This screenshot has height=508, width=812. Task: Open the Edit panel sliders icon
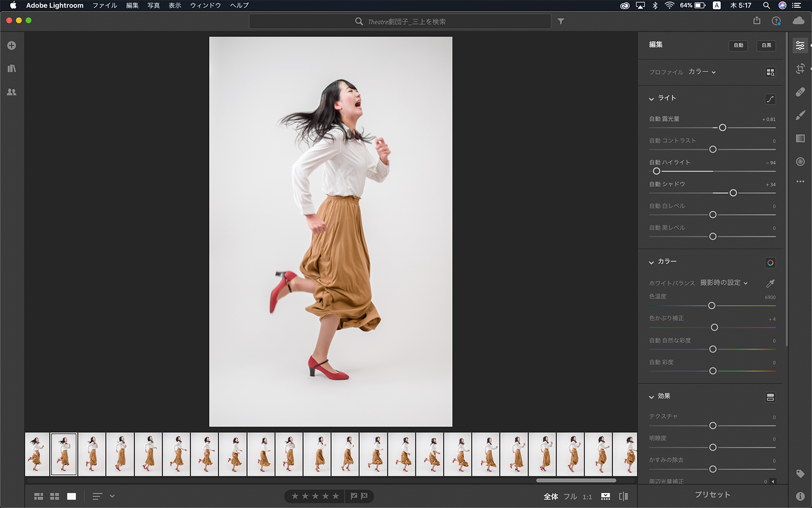801,45
